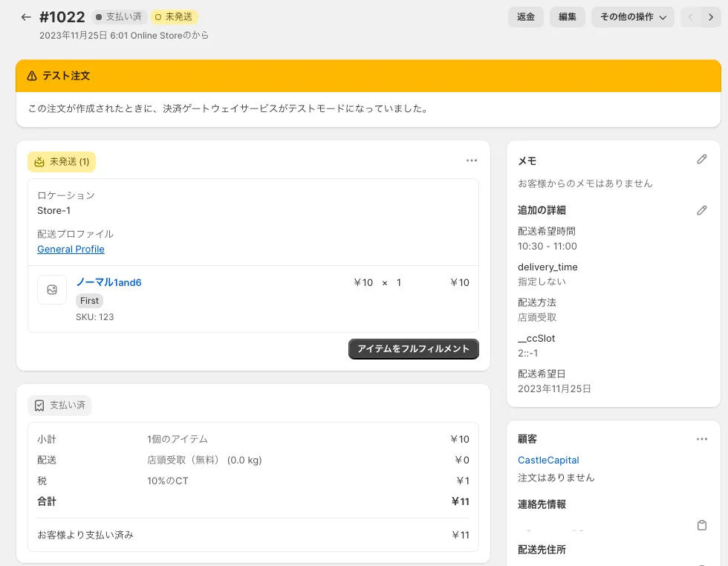The image size is (728, 566).
Task: Click the 未発送 status badge in the header
Action: (x=175, y=16)
